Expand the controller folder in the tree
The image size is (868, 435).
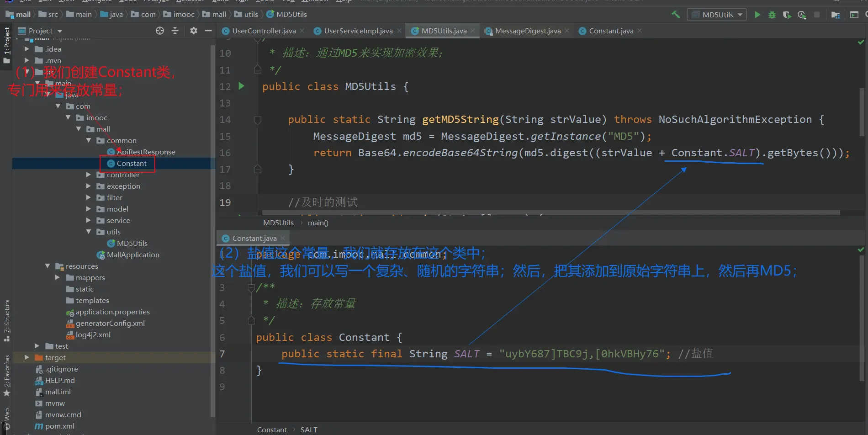[x=89, y=175]
